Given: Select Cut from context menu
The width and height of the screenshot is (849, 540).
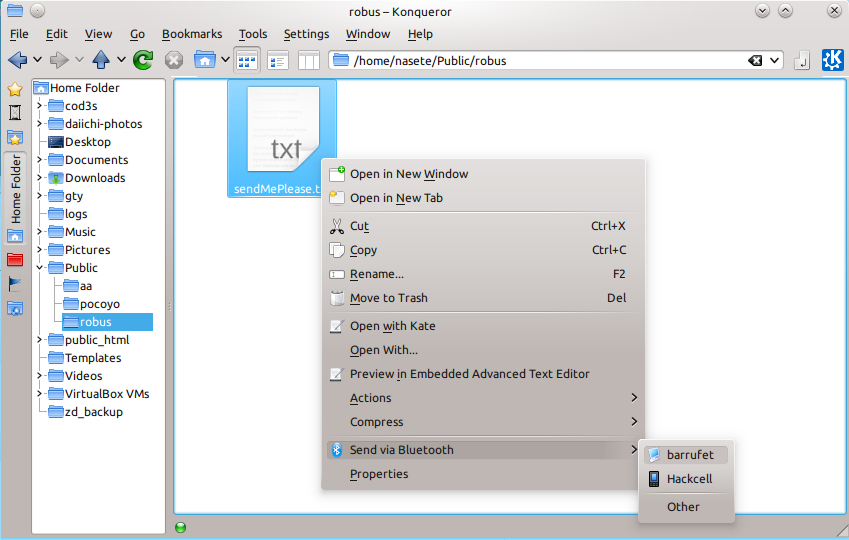Looking at the screenshot, I should 482,226.
